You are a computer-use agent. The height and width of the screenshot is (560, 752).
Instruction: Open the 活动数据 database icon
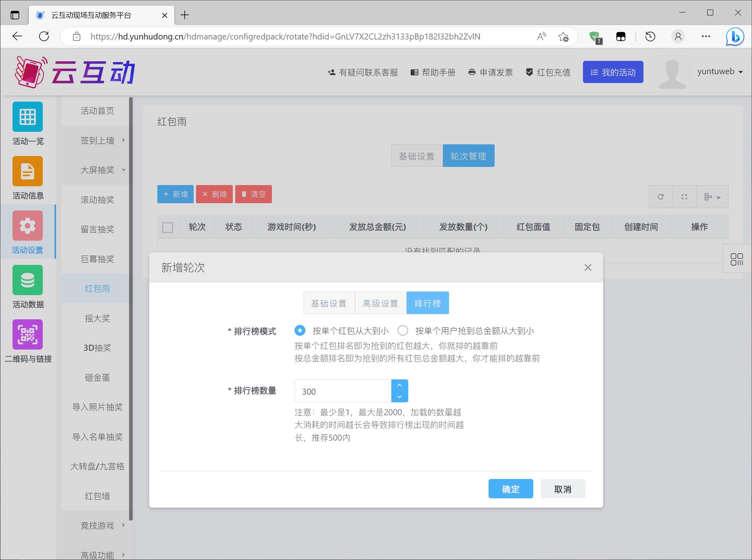point(27,280)
